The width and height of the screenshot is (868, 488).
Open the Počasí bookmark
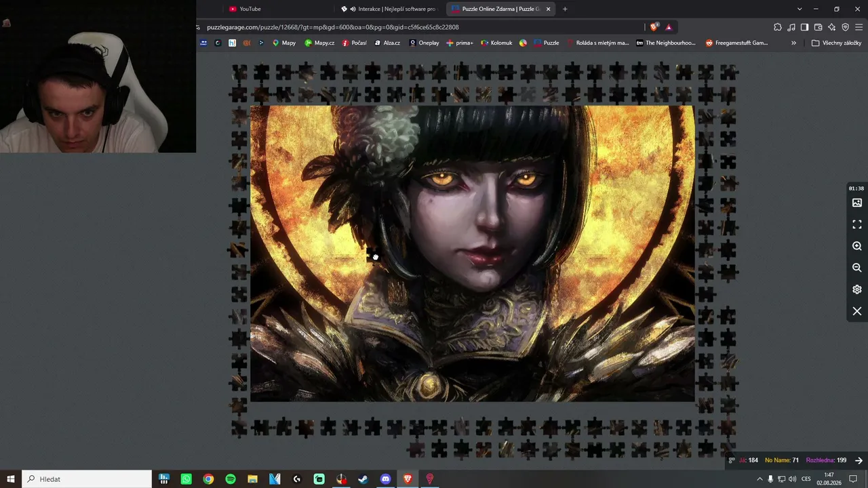click(355, 43)
